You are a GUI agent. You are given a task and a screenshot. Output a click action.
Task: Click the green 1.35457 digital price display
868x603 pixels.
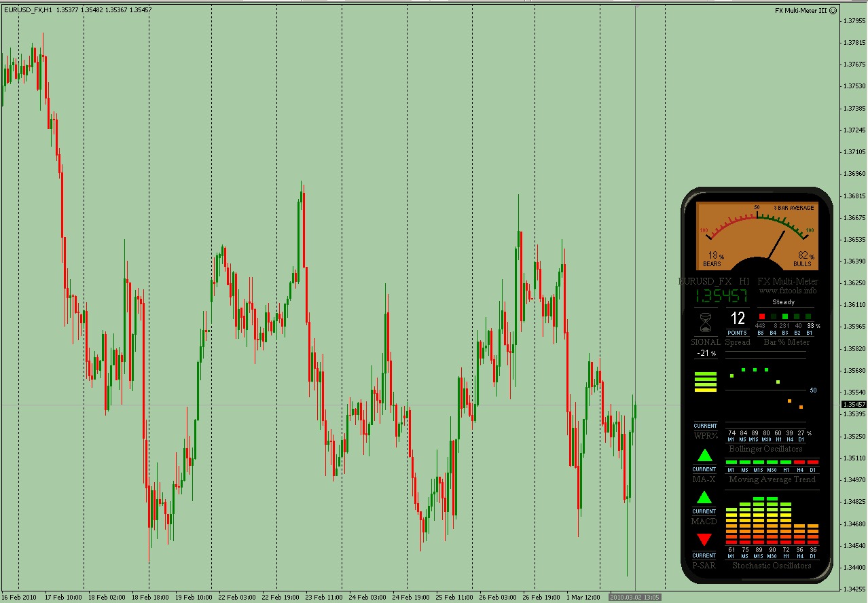720,296
